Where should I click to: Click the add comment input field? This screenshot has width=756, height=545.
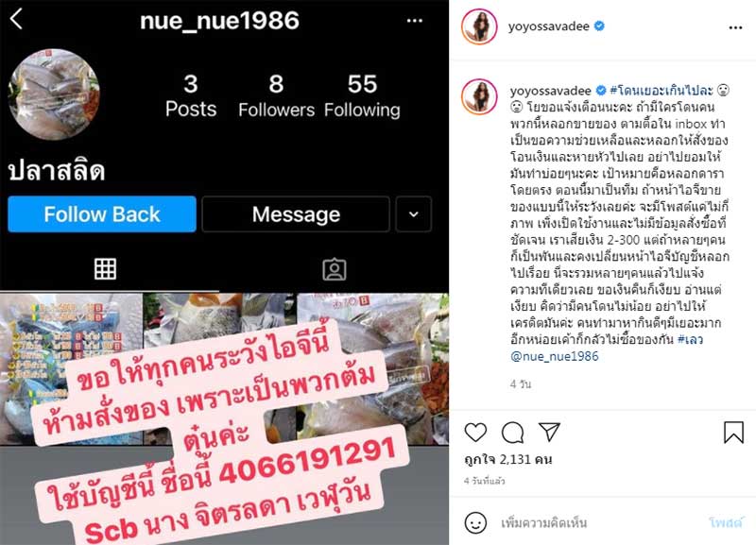pyautogui.click(x=598, y=523)
